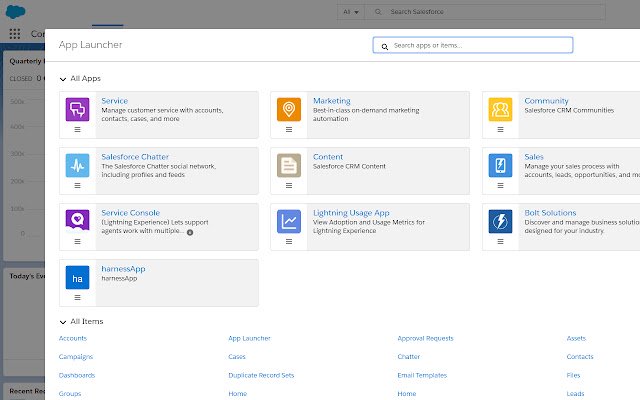Open the Marketing app title link

coord(332,101)
